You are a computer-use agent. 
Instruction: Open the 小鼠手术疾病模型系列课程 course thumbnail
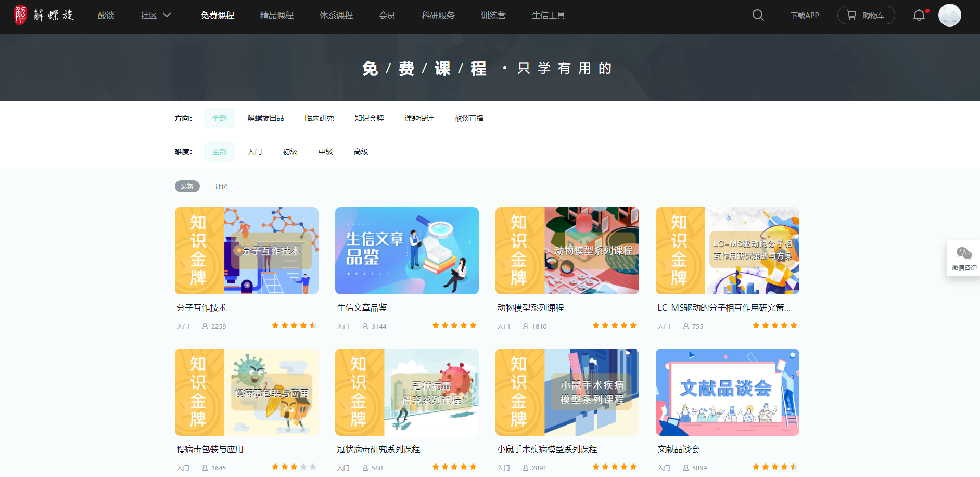pyautogui.click(x=567, y=392)
